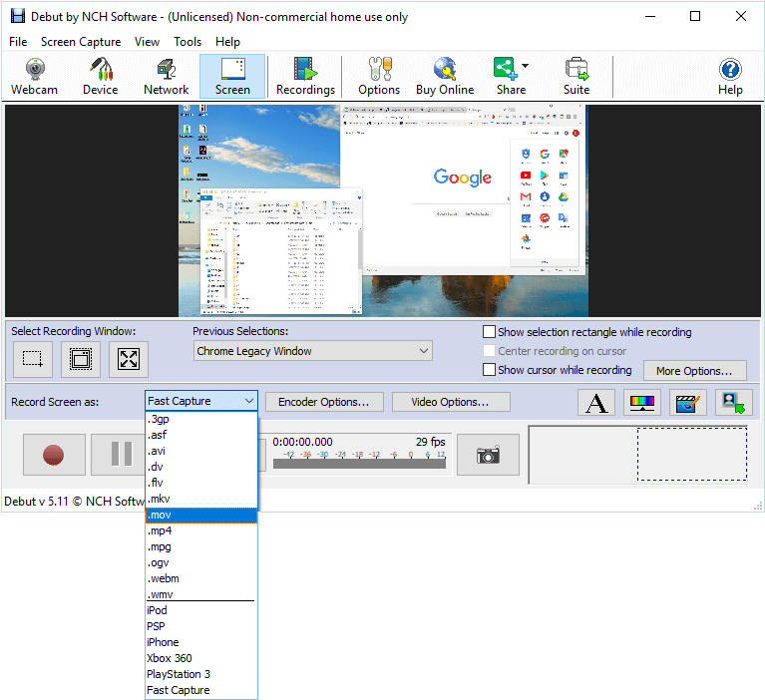This screenshot has width=765, height=700.
Task: Click the screen preview thumbnail
Action: tap(383, 210)
